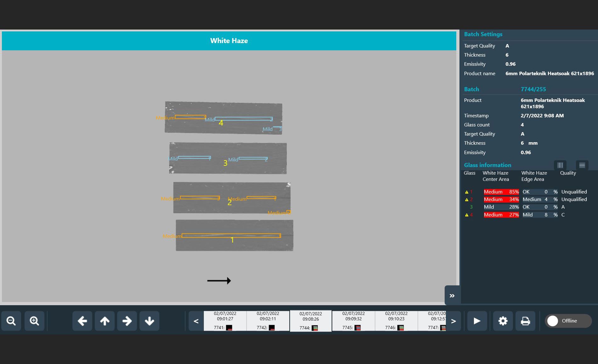Click the Medium 4 % edge area cell

[540, 199]
